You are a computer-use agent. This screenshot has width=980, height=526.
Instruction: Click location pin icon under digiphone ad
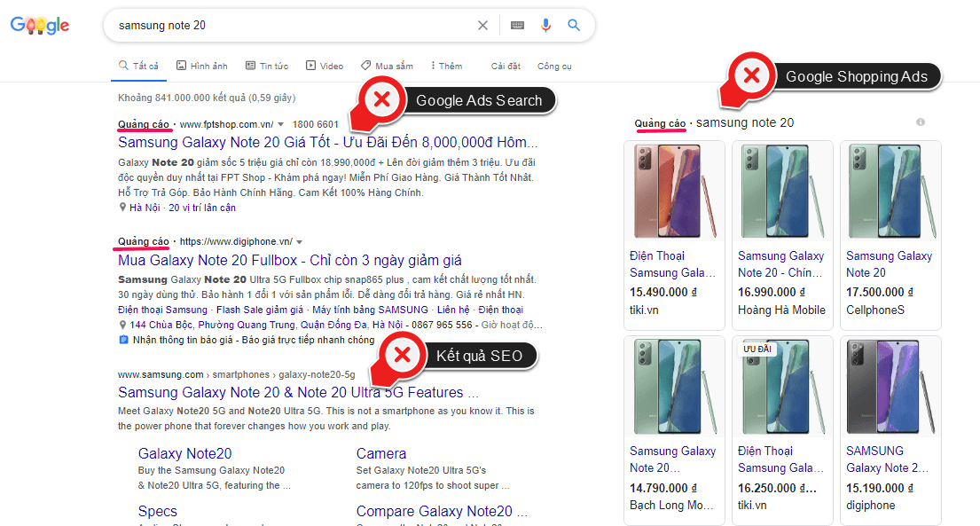tap(122, 325)
